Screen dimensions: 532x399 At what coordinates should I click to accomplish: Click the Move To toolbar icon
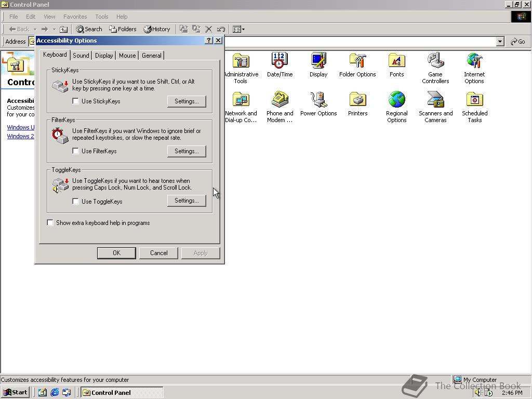click(183, 29)
